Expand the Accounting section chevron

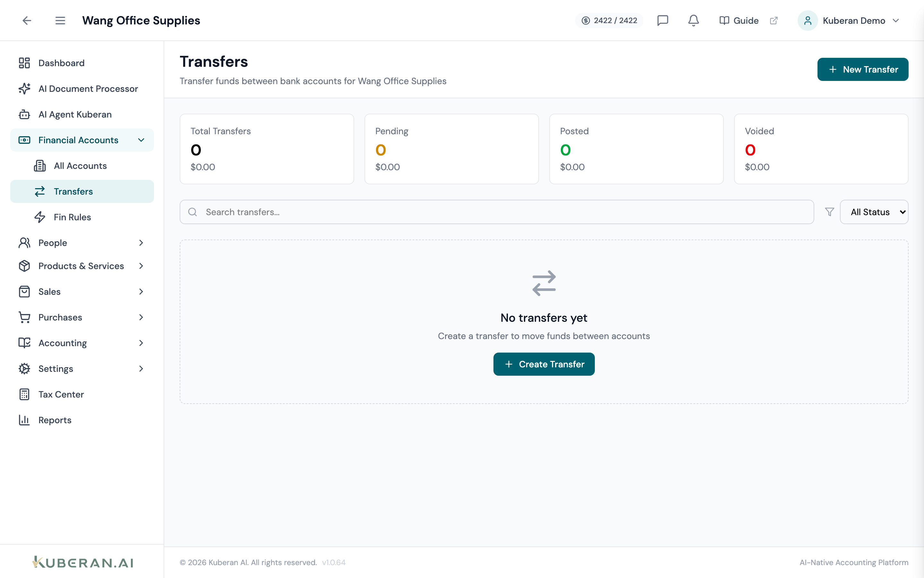141,343
